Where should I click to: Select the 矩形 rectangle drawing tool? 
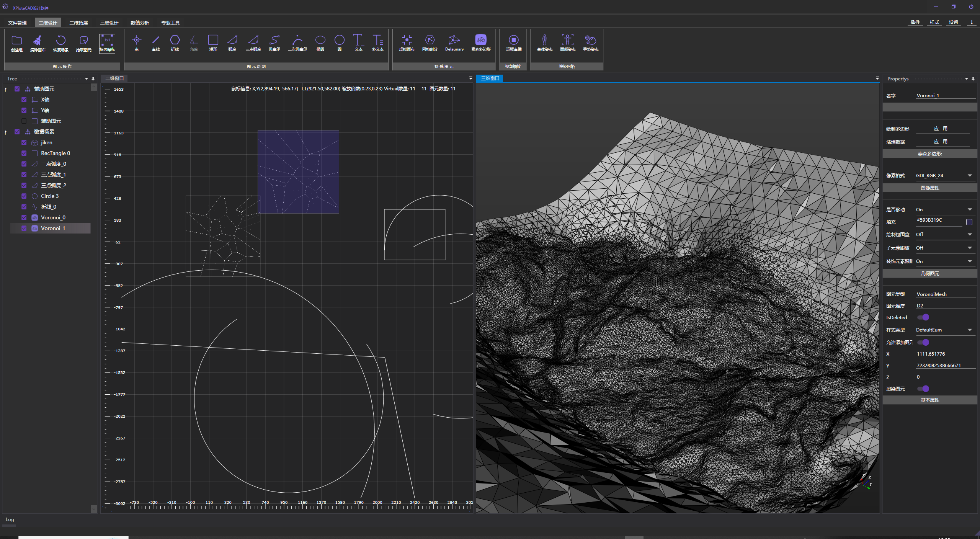point(213,41)
